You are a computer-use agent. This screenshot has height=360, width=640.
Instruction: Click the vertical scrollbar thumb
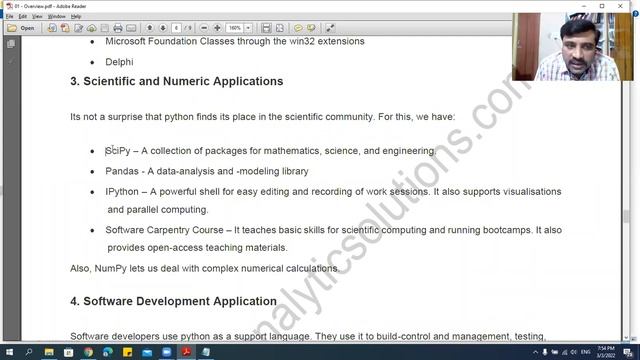coord(627,217)
